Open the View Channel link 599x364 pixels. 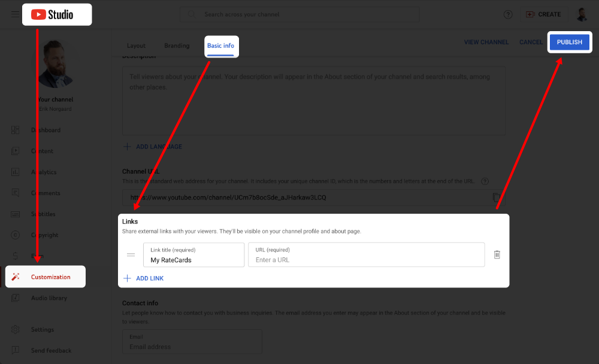(486, 42)
